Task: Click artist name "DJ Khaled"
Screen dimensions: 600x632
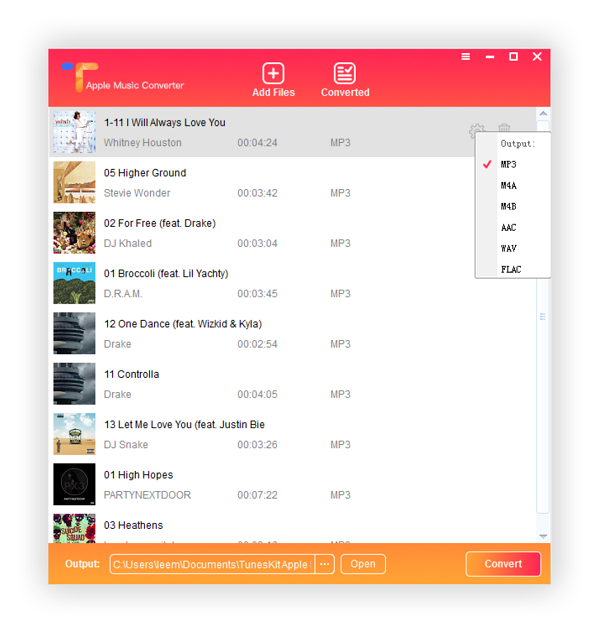Action: tap(128, 243)
